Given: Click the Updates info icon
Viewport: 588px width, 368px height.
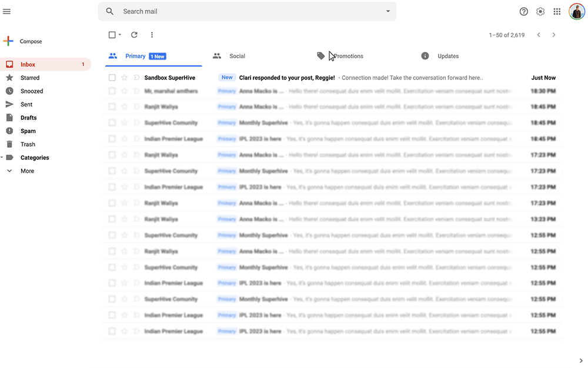Looking at the screenshot, I should click(425, 56).
